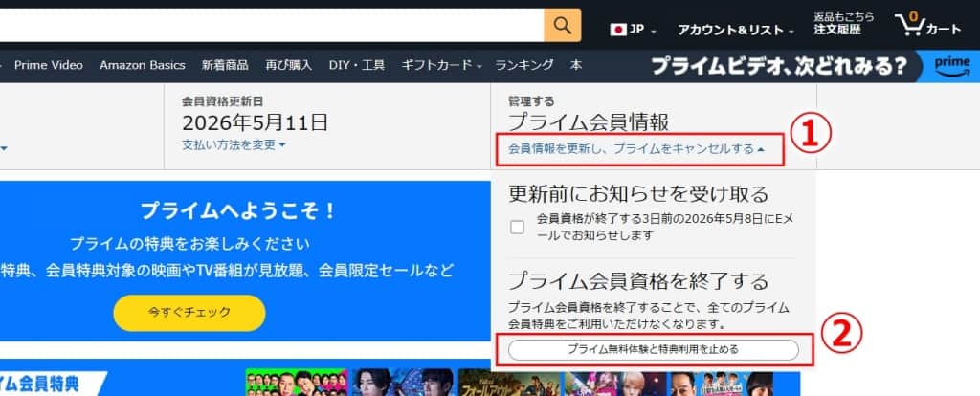Select 更新前にお知らせを受け取る heading
The width and height of the screenshot is (980, 396).
[x=638, y=194]
